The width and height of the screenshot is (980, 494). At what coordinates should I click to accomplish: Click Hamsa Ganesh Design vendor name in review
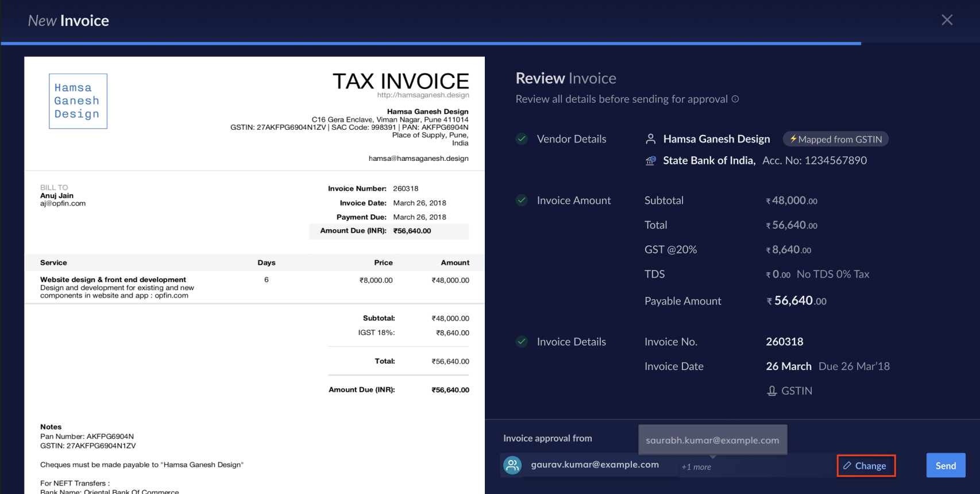click(716, 139)
